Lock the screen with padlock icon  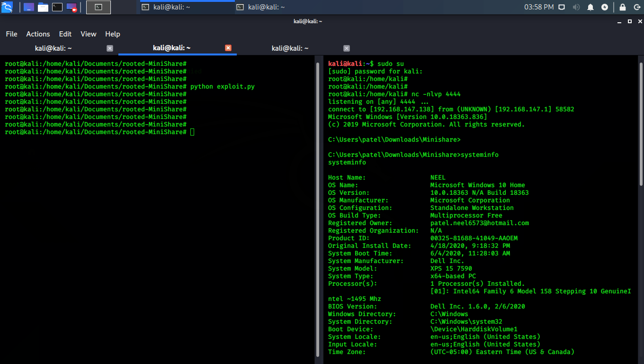[x=623, y=7]
